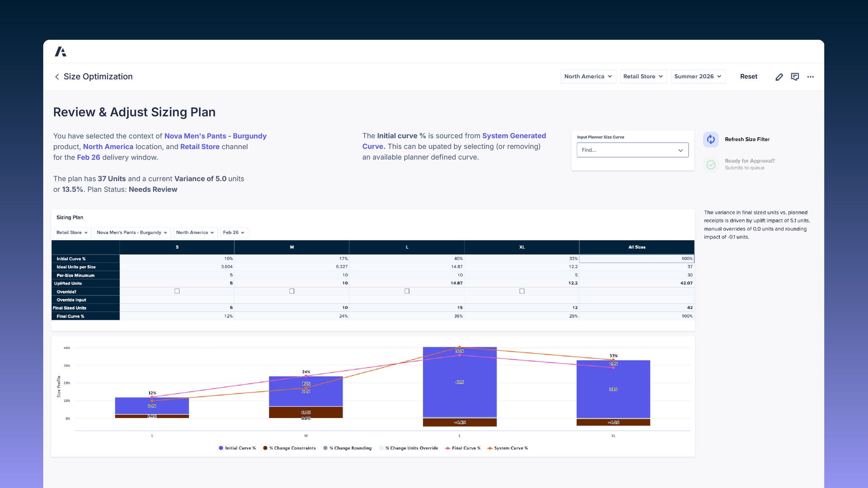
Task: Toggle Initial Curve % legend marker
Action: [x=221, y=448]
